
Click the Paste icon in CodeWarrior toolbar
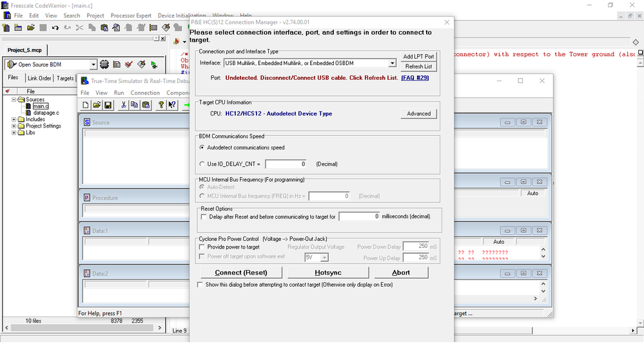[104, 28]
